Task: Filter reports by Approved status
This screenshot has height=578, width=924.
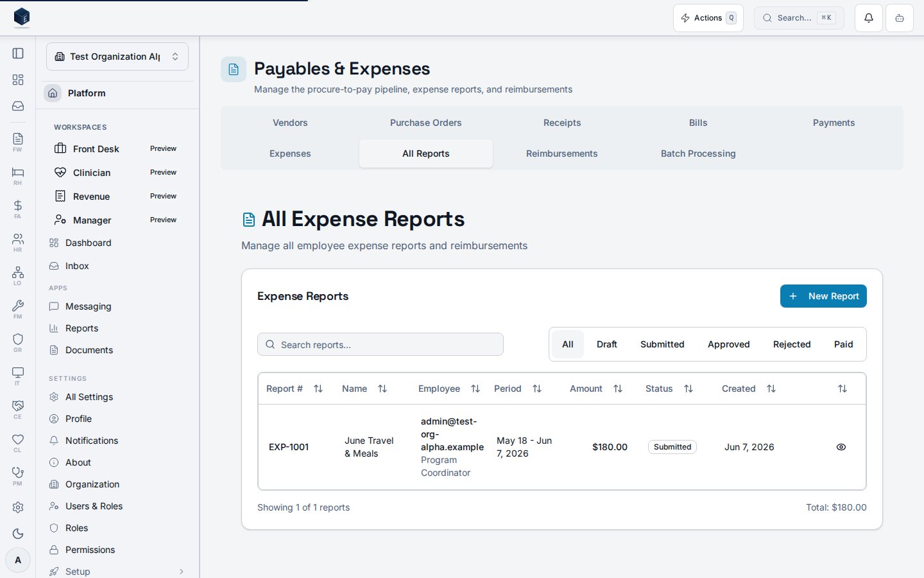Action: pyautogui.click(x=729, y=344)
